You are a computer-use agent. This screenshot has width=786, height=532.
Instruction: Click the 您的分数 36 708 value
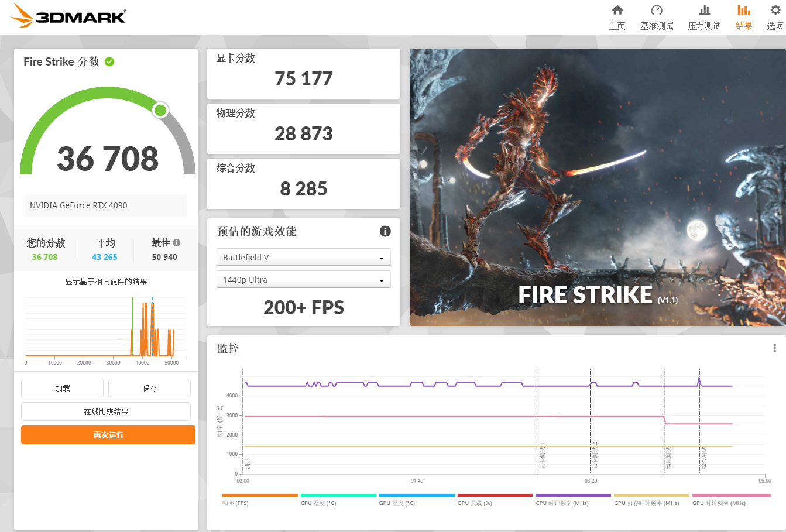(45, 257)
